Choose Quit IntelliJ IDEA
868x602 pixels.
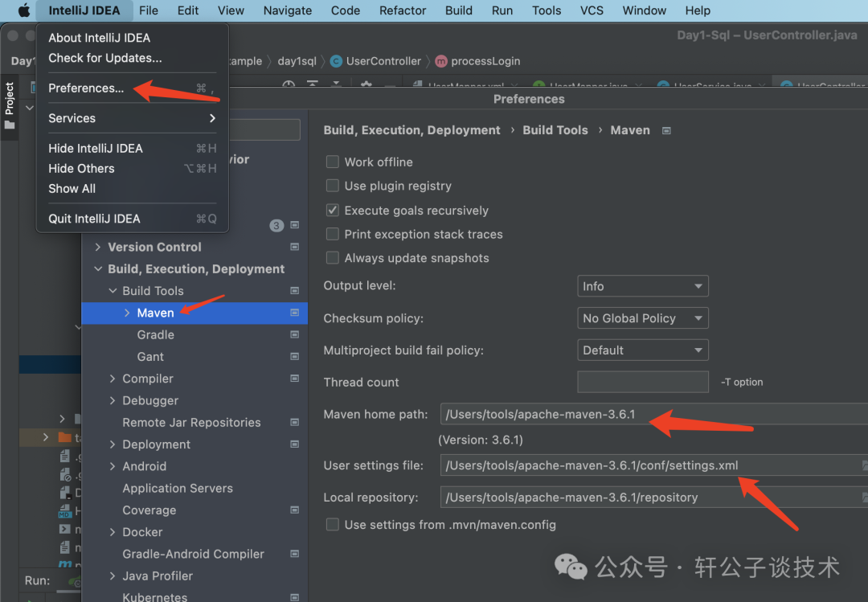click(x=132, y=219)
